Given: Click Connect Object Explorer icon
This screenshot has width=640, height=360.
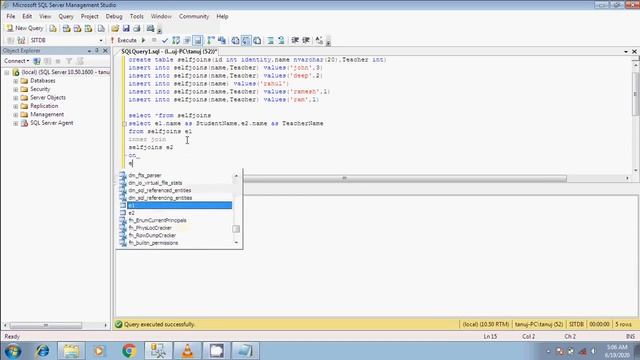Looking at the screenshot, I should pyautogui.click(x=37, y=61).
